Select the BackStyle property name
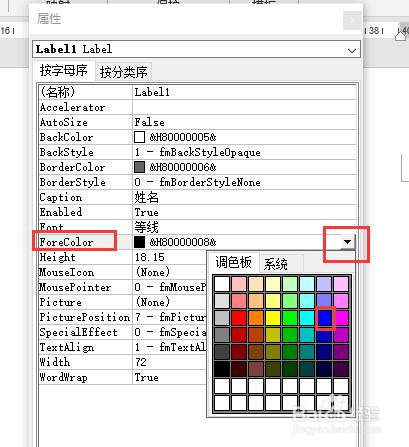This screenshot has height=447, width=409. [66, 152]
